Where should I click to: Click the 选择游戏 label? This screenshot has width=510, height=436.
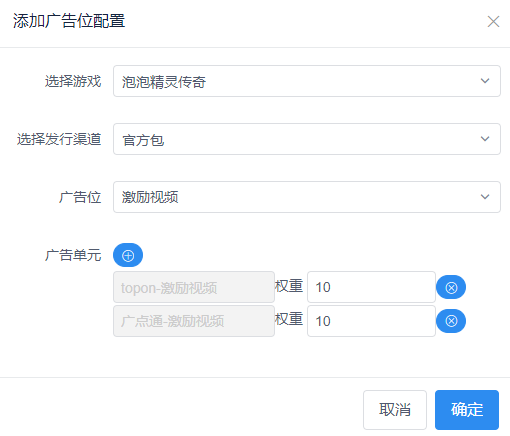tap(73, 81)
